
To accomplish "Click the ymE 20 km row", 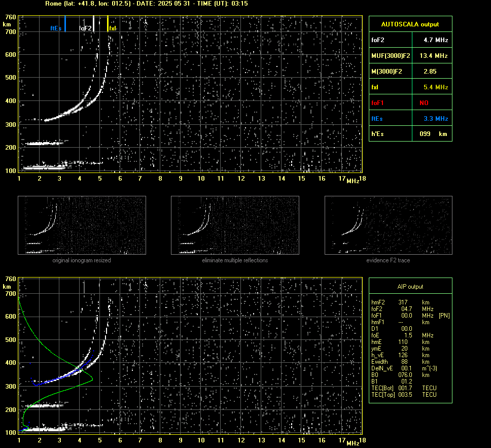I will [400, 349].
